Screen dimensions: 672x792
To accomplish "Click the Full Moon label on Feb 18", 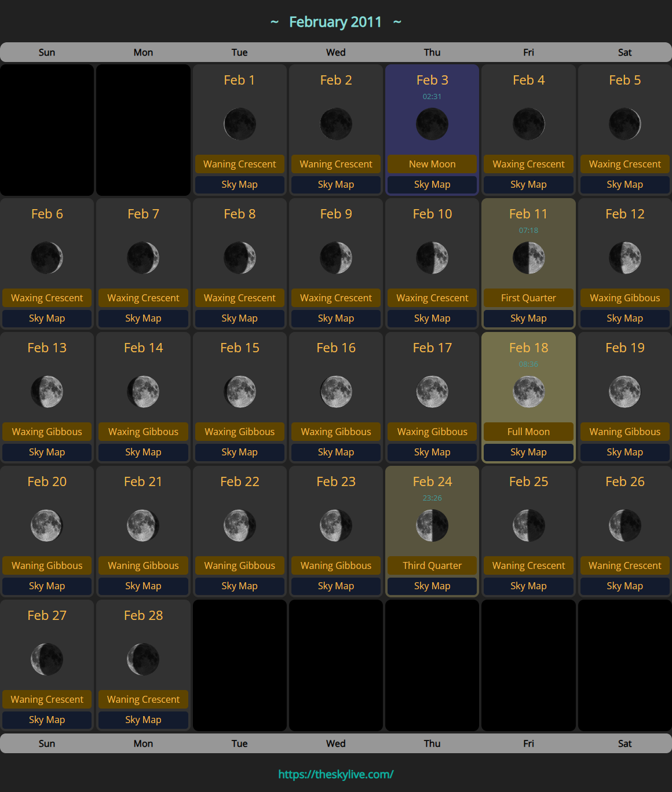I will point(528,432).
